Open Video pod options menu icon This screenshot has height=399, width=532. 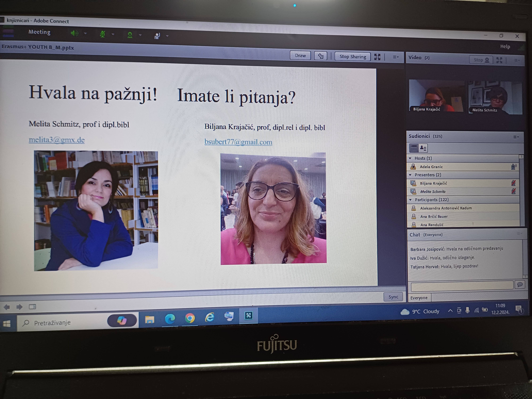[x=517, y=60]
